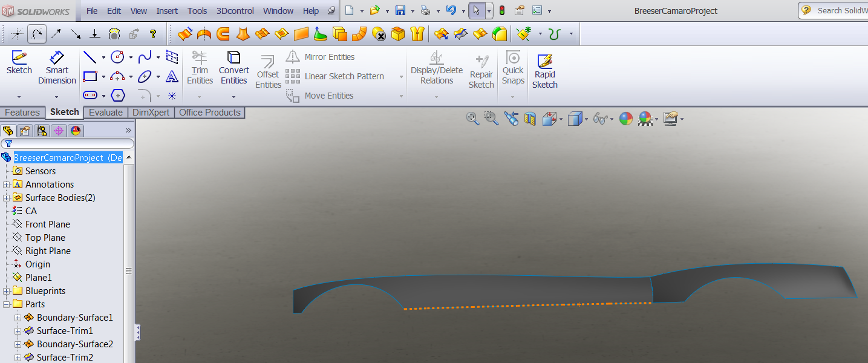The image size is (868, 363).
Task: Select the Convert Entities tool
Action: [x=233, y=68]
